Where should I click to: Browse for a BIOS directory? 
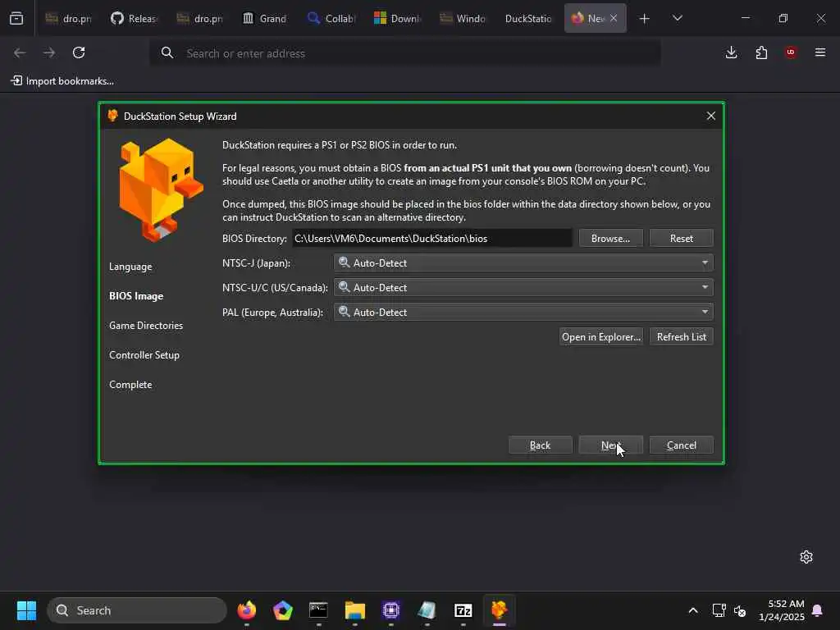point(610,239)
